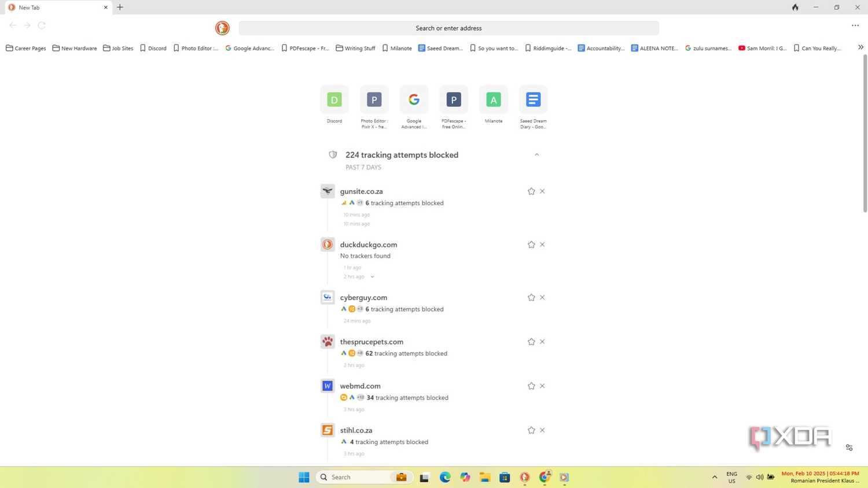
Task: Open the Job Sites bookmark folder
Action: (118, 48)
